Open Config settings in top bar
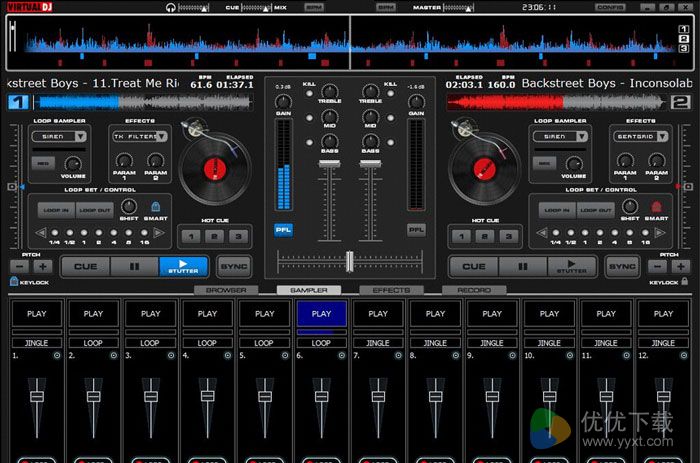Image resolution: width=700 pixels, height=463 pixels. 610,8
